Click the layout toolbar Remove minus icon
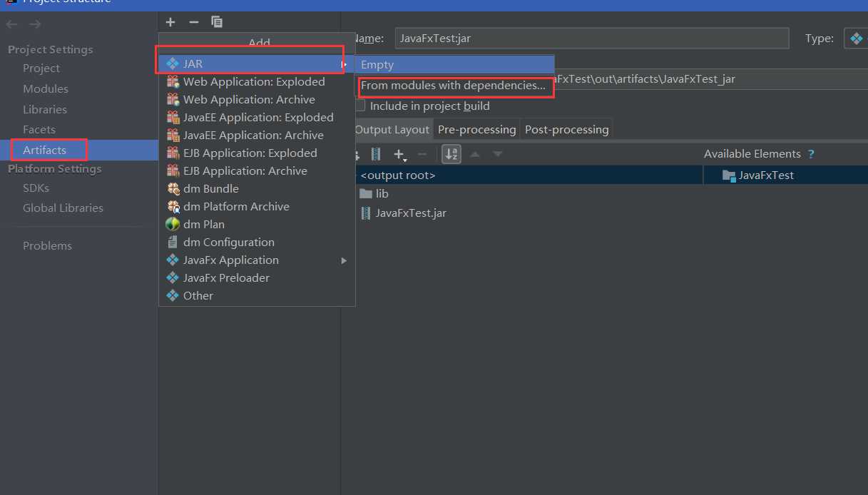The height and width of the screenshot is (495, 868). coord(422,154)
